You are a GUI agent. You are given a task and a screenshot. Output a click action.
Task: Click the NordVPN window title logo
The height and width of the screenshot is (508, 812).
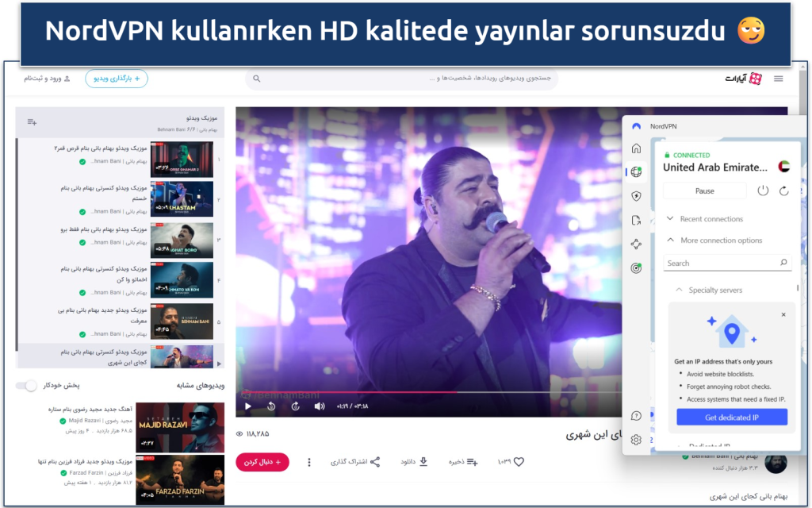click(x=637, y=126)
